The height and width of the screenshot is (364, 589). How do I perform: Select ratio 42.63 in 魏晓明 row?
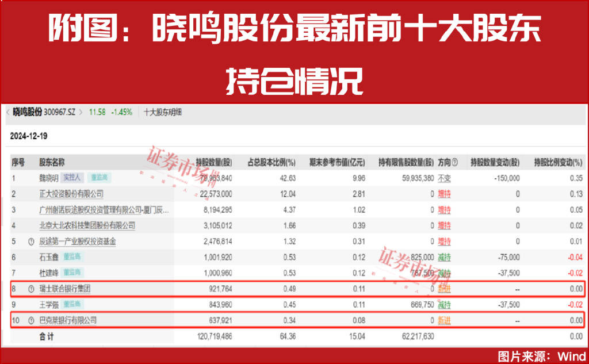288,178
